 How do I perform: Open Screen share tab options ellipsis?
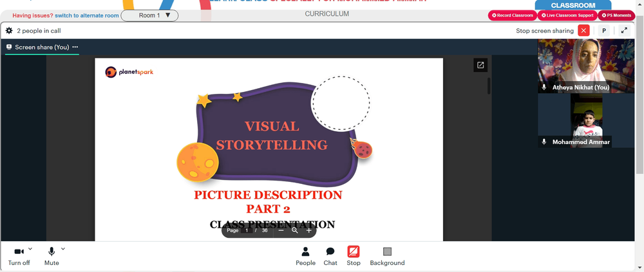[x=75, y=47]
